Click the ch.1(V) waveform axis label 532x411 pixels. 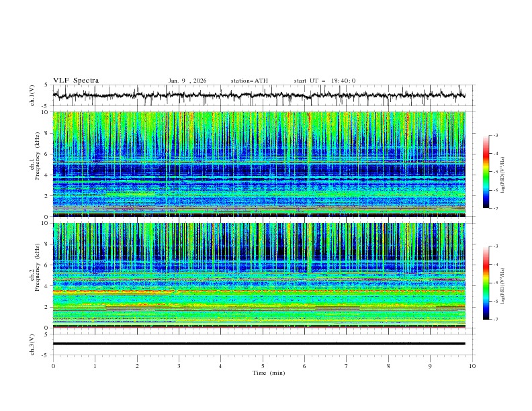(33, 95)
